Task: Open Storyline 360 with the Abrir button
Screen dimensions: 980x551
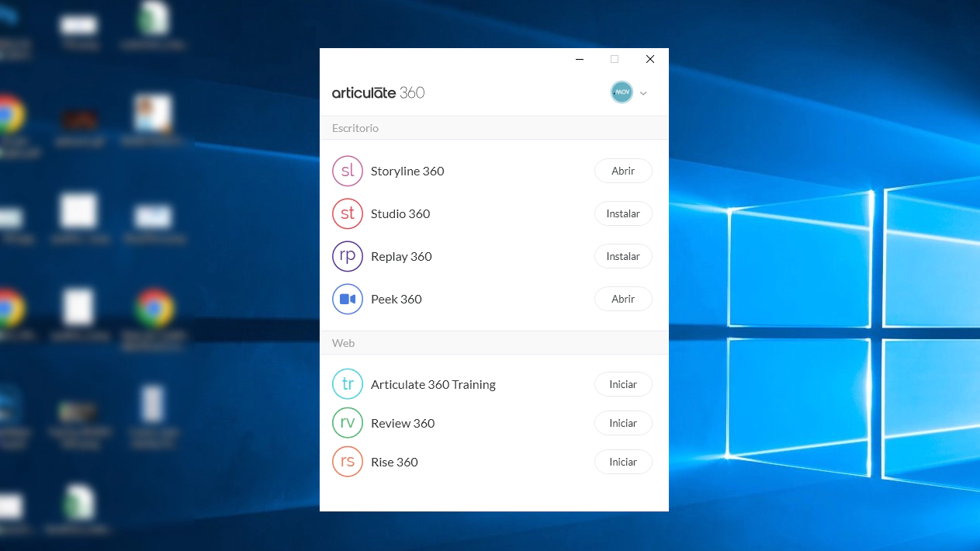Action: point(623,171)
